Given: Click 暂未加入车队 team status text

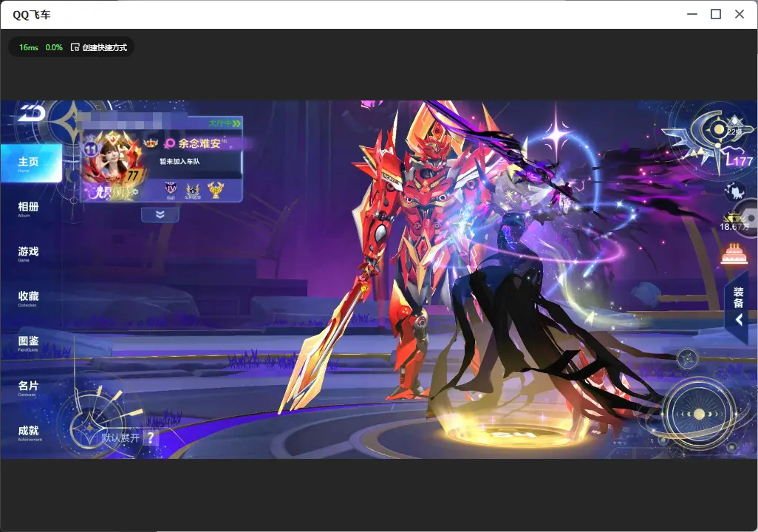Looking at the screenshot, I should click(x=180, y=162).
